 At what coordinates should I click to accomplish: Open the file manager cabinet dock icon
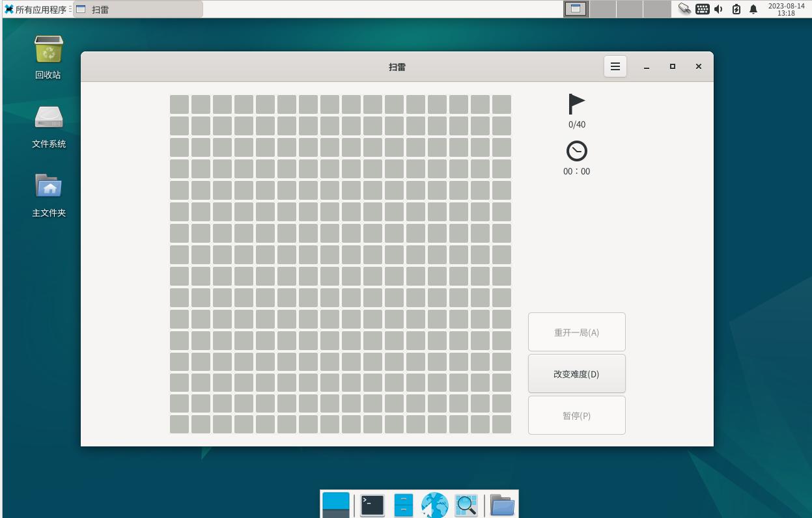(404, 505)
